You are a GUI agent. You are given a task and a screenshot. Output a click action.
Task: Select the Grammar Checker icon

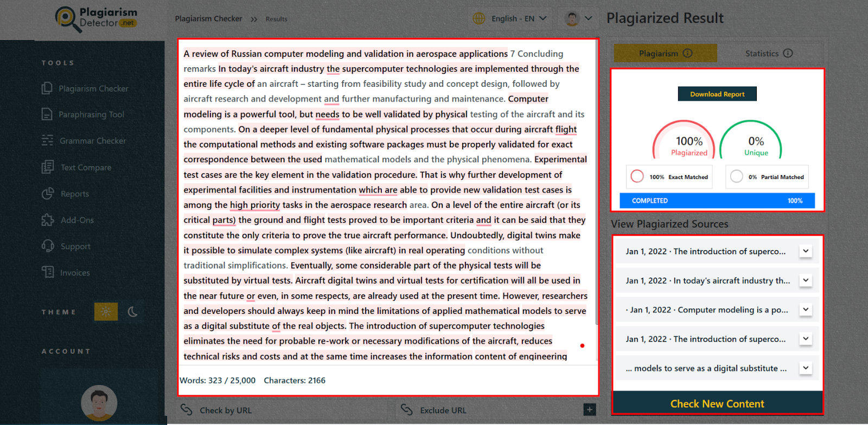click(x=47, y=140)
